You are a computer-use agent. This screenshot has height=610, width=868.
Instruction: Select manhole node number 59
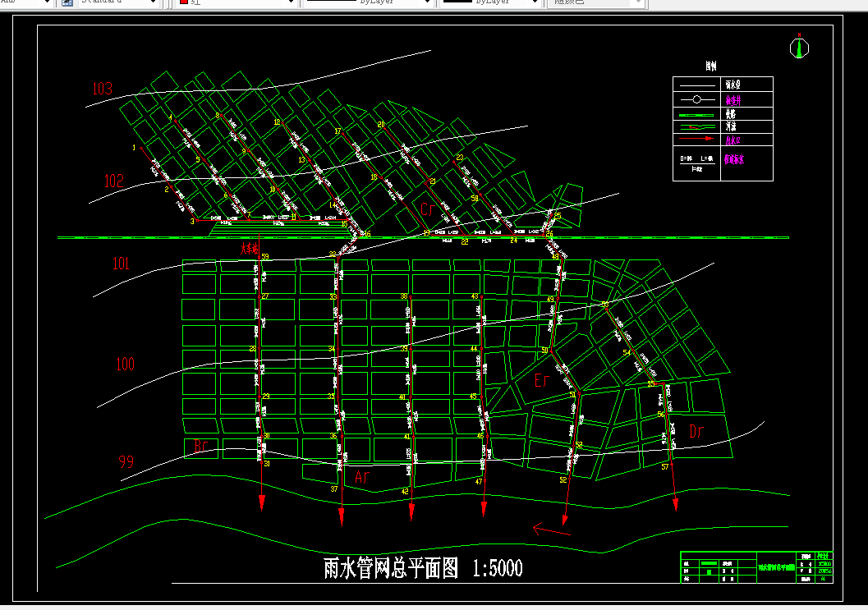click(x=265, y=257)
